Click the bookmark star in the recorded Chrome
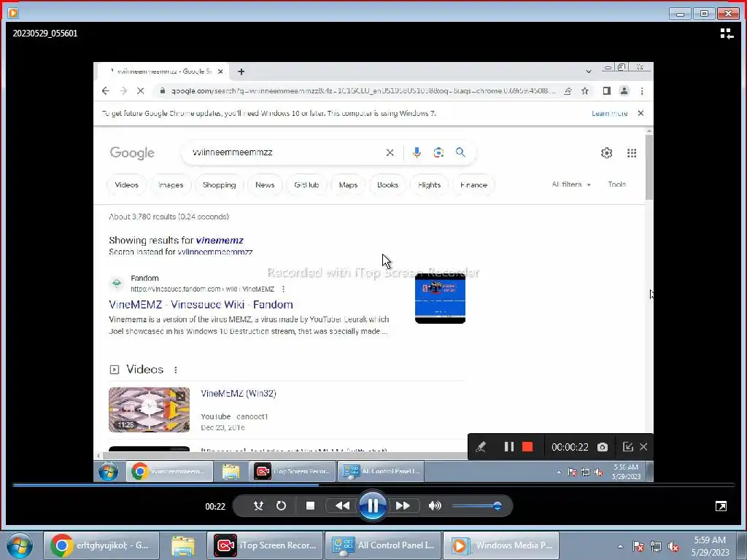Screen dimensions: 747x560 tap(584, 90)
